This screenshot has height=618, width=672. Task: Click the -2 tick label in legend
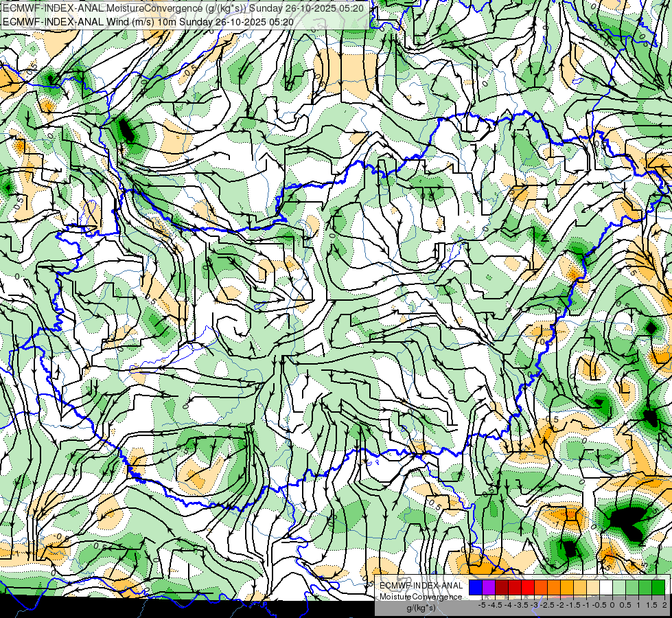(x=561, y=605)
